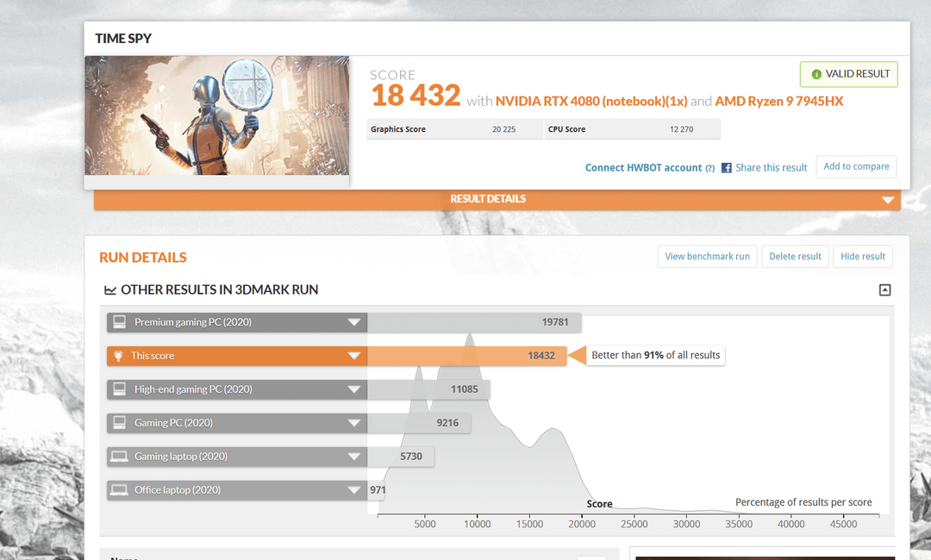931x560 pixels.
Task: Click the Facebook share icon
Action: click(726, 168)
